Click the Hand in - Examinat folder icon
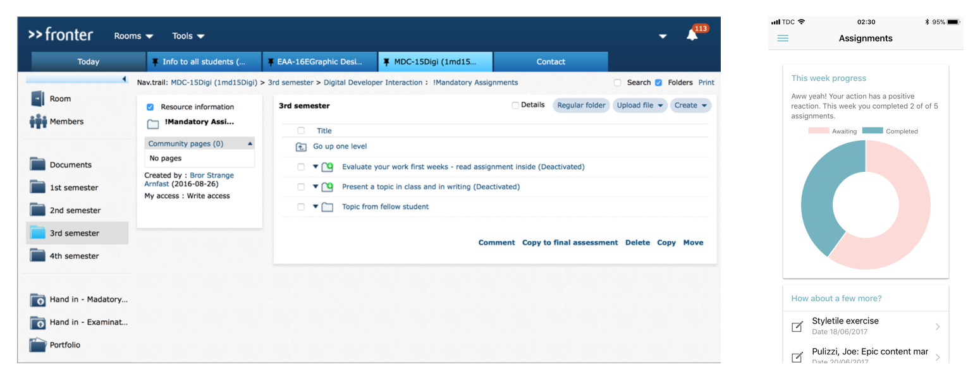The height and width of the screenshot is (379, 980). (x=38, y=322)
